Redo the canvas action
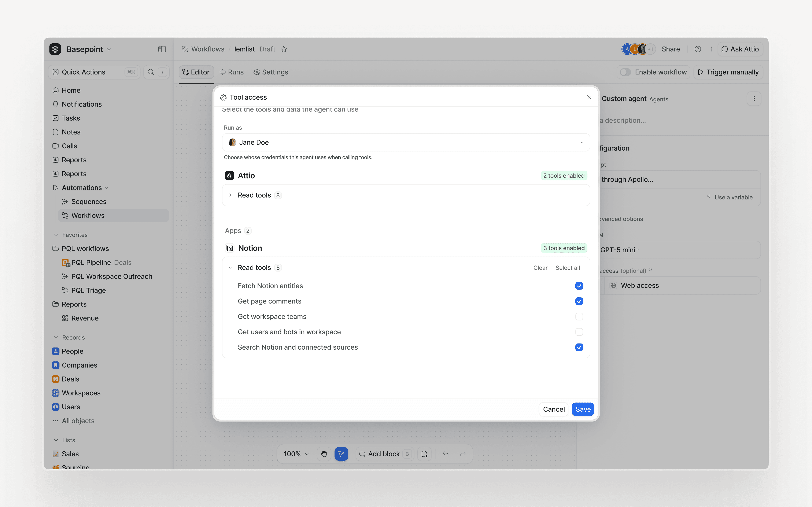This screenshot has width=812, height=507. (463, 454)
